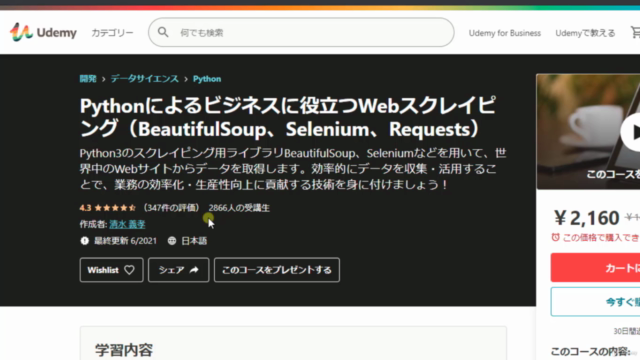
Task: Click the course title heading
Action: (288, 117)
